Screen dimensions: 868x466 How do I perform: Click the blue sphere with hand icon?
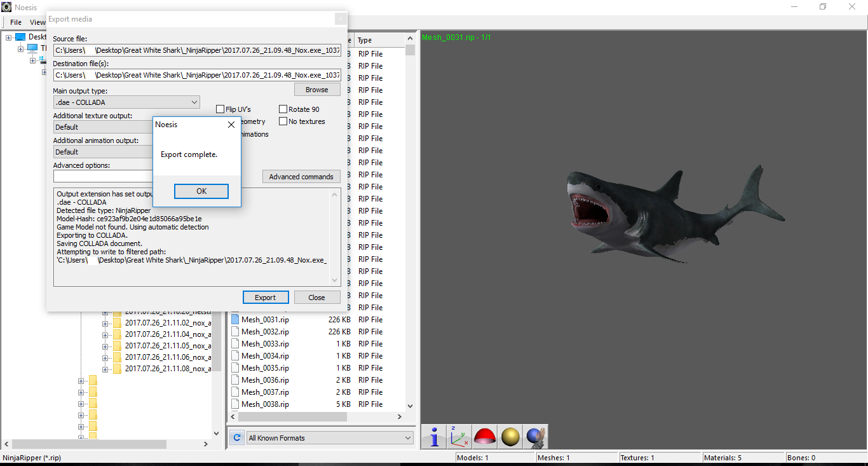(536, 437)
